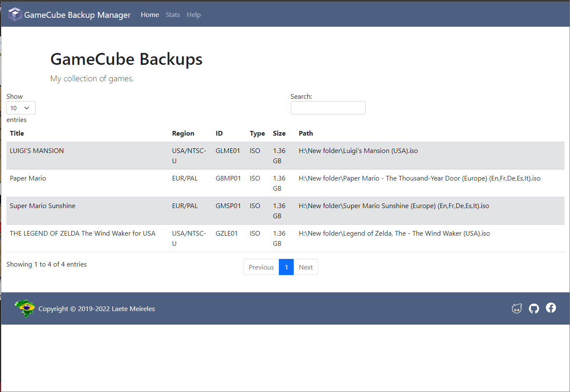Select the LUIGI'S MANSION title cell
The image size is (570, 392).
(x=37, y=151)
